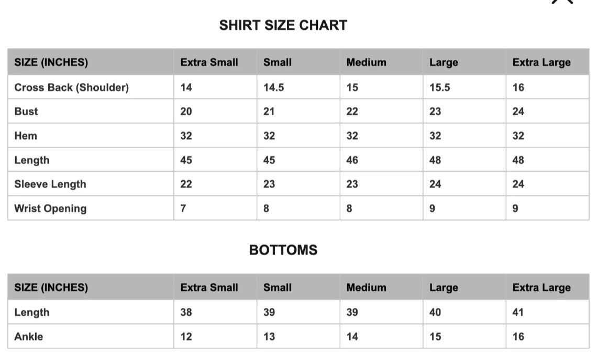
Task: Select Large cross back value 15.5
Action: [440, 87]
